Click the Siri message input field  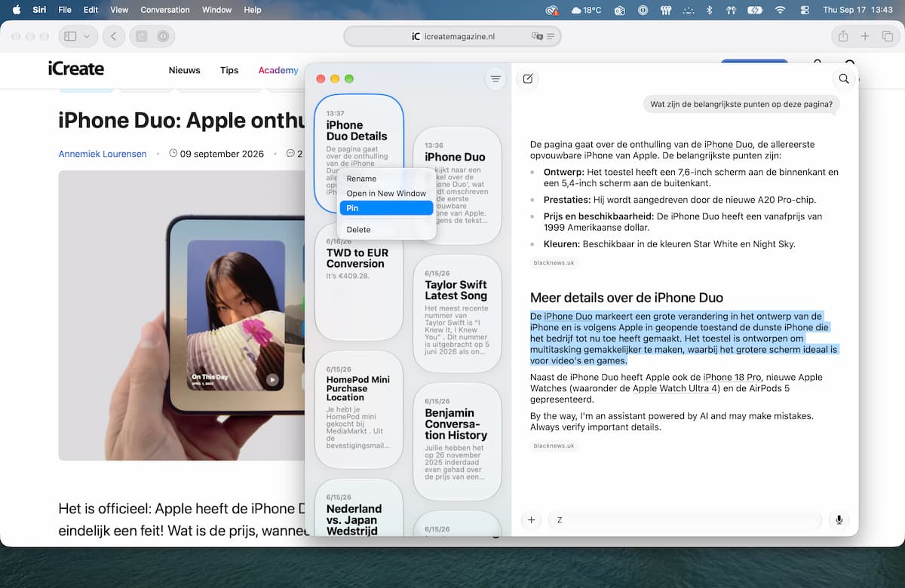(x=685, y=520)
